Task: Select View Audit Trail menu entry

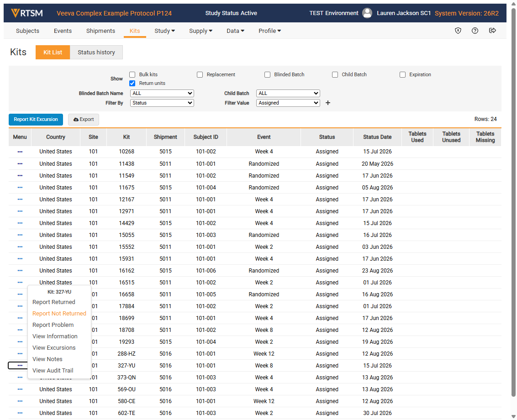Action: 53,371
